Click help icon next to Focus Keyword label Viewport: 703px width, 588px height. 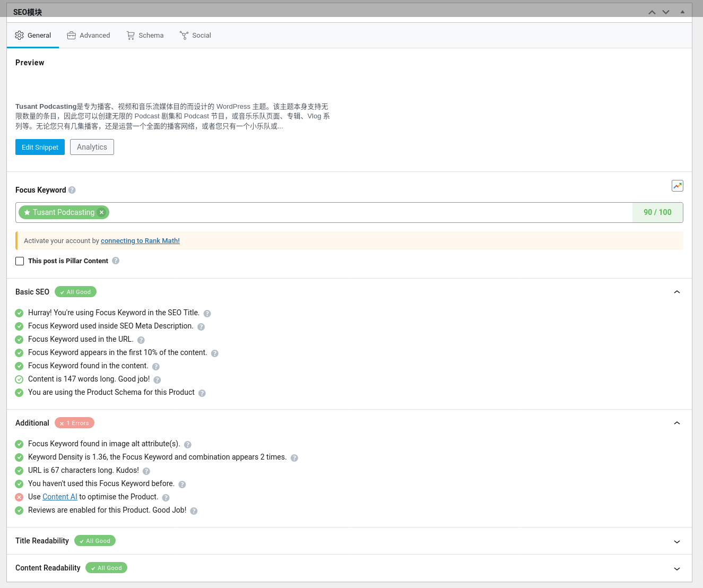pyautogui.click(x=72, y=190)
